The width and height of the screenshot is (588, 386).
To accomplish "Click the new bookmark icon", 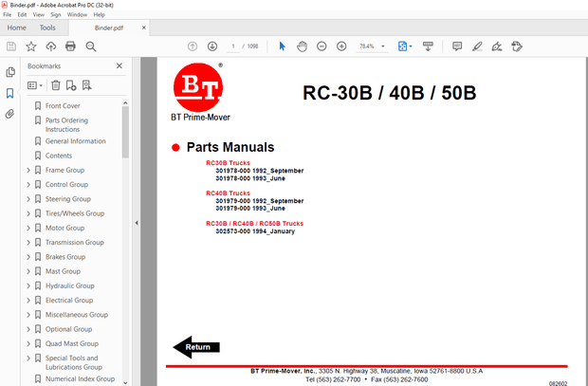I will coord(71,85).
